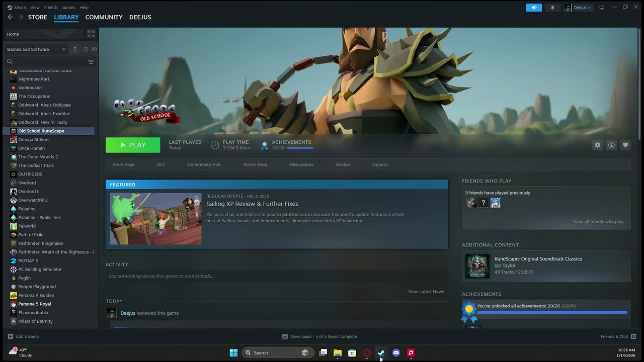Click the Home button in library sidebar

tap(44, 34)
